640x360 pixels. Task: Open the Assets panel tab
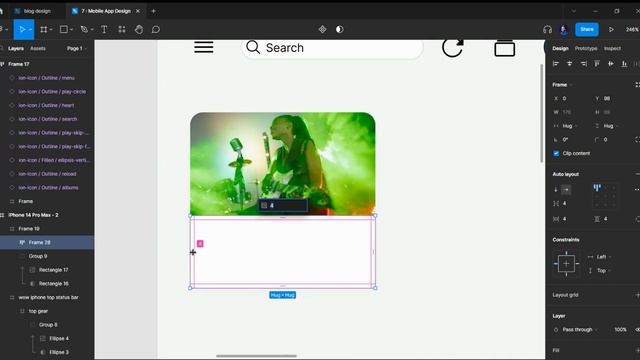38,48
